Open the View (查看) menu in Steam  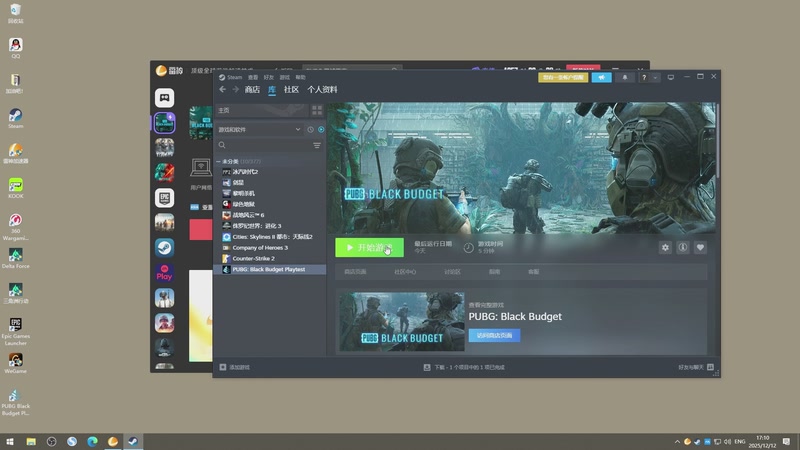pos(253,78)
